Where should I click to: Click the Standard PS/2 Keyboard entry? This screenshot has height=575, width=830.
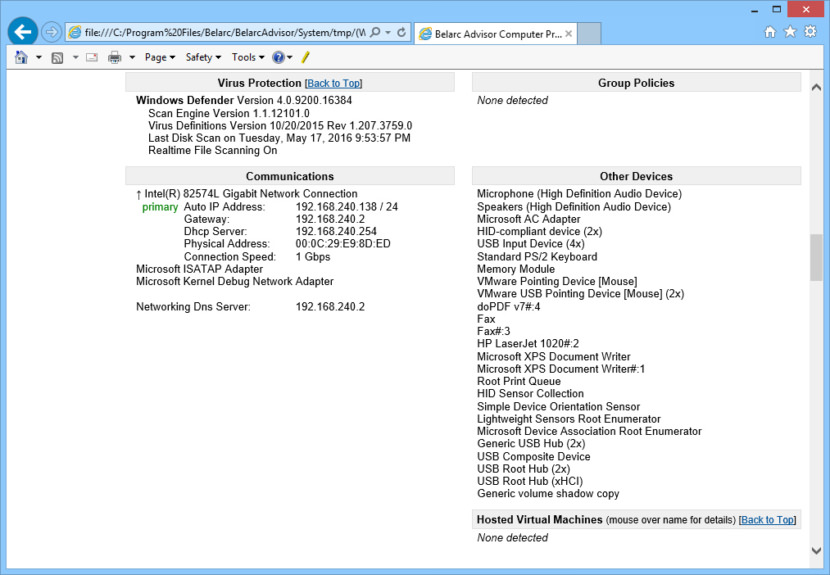pyautogui.click(x=537, y=257)
